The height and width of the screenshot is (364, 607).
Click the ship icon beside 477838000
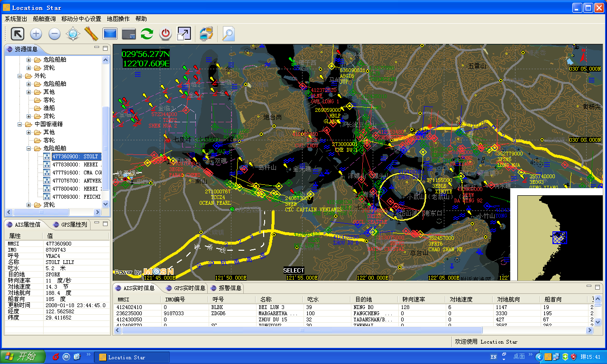[x=46, y=164]
